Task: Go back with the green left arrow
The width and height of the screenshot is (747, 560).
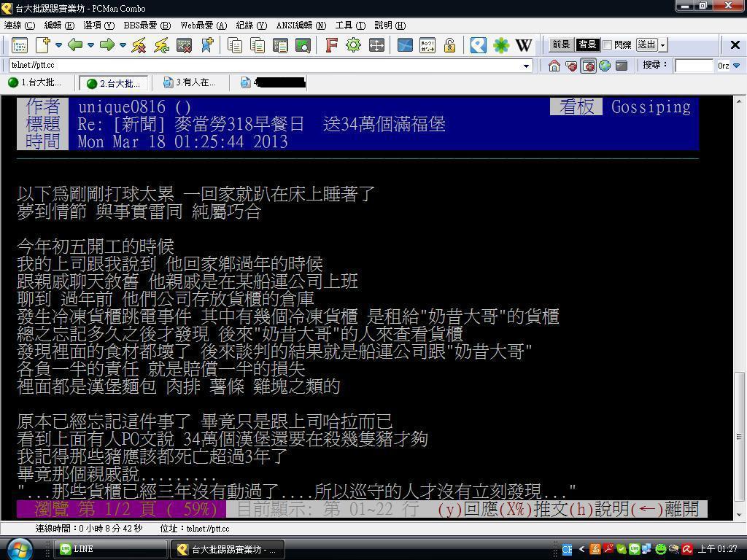Action: tap(75, 45)
